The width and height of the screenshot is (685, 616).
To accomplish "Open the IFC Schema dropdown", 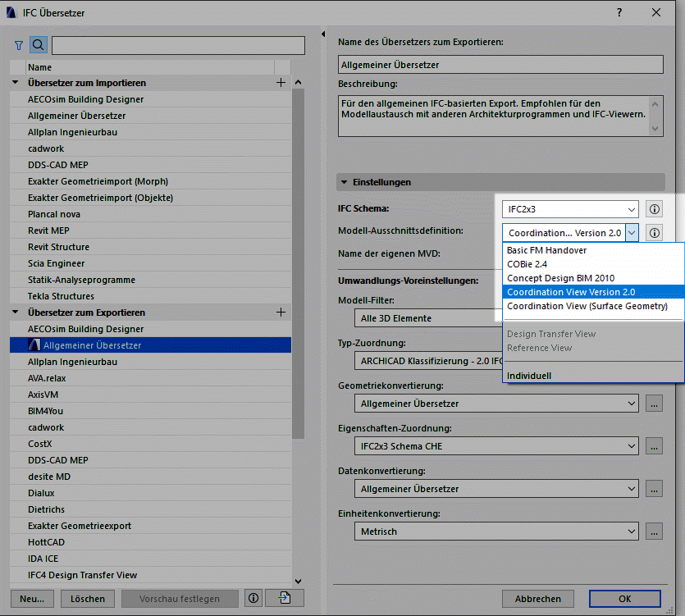I will pyautogui.click(x=570, y=209).
